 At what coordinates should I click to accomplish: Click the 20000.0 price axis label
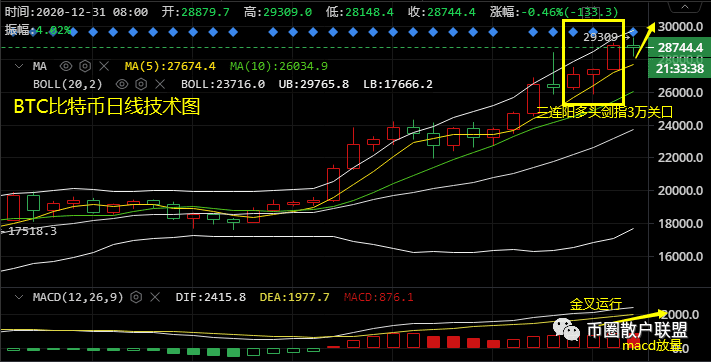coord(680,191)
